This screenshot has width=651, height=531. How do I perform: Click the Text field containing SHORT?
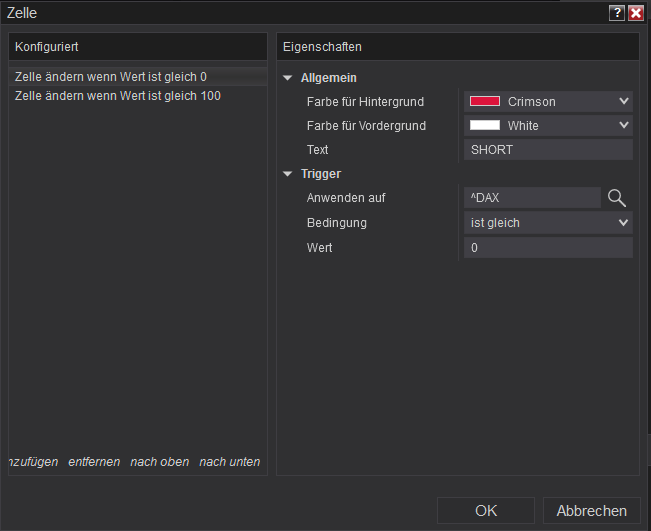548,150
